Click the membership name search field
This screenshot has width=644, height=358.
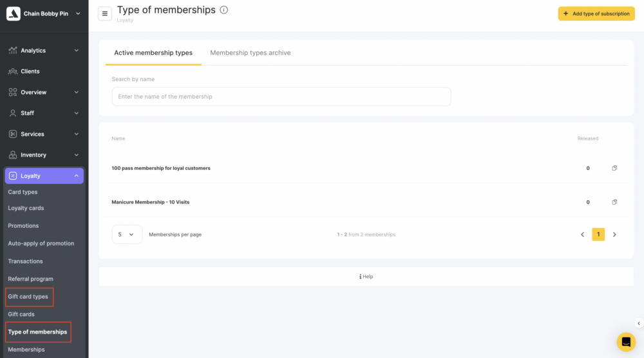point(281,97)
